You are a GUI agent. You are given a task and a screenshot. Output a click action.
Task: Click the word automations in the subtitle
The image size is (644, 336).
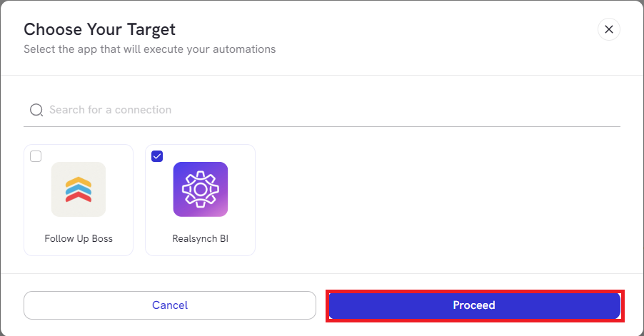click(x=247, y=49)
